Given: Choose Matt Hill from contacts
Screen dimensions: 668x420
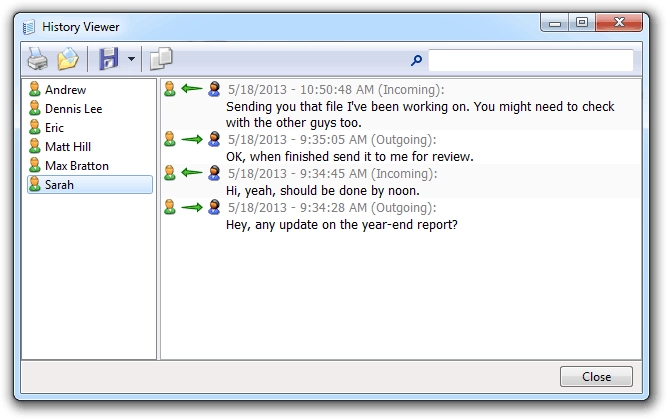Looking at the screenshot, I should point(67,147).
